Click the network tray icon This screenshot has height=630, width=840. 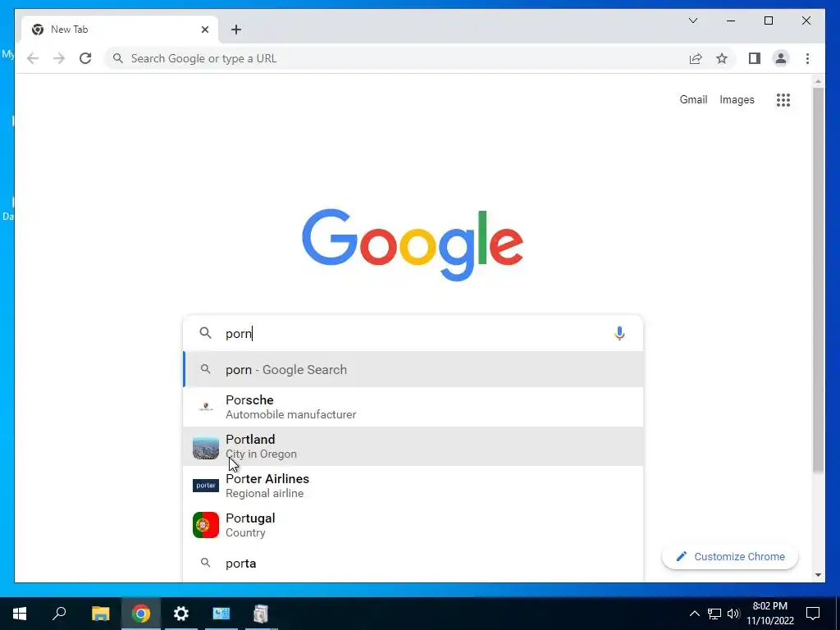pos(714,614)
